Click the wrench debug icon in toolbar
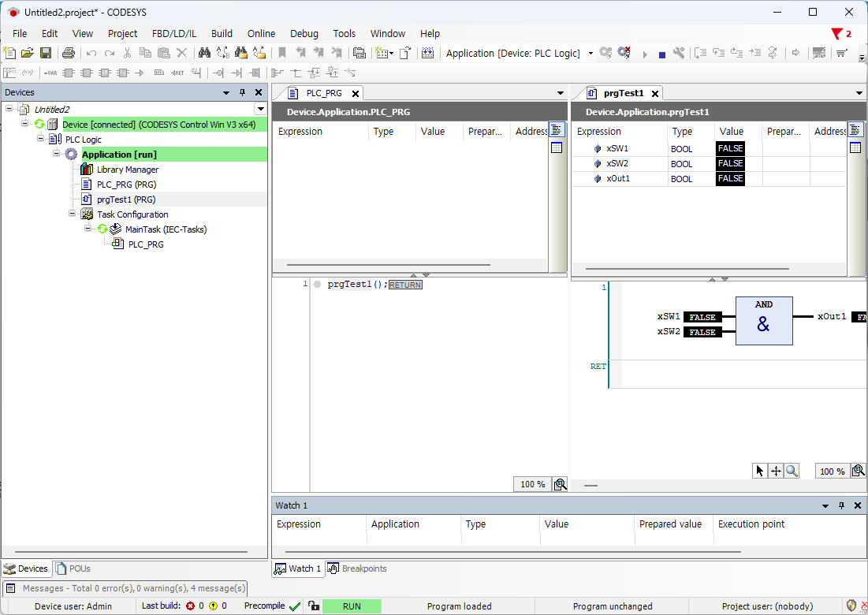 (679, 53)
